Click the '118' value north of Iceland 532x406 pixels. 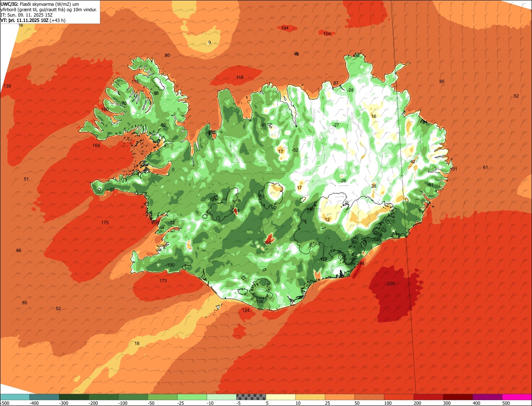coord(240,77)
